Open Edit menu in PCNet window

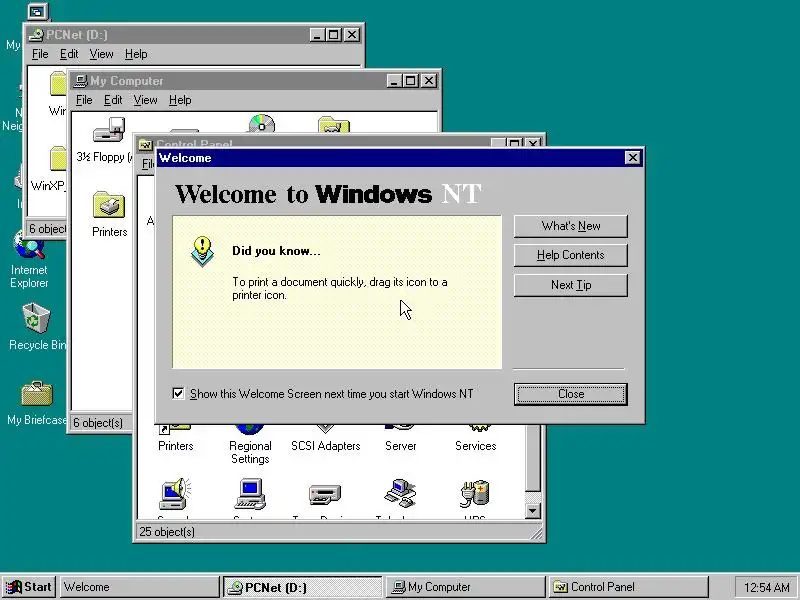[x=69, y=54]
